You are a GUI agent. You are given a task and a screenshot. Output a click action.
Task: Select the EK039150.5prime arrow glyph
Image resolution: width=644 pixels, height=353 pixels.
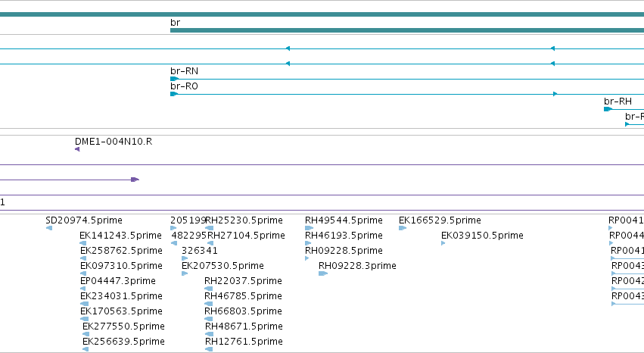click(443, 243)
